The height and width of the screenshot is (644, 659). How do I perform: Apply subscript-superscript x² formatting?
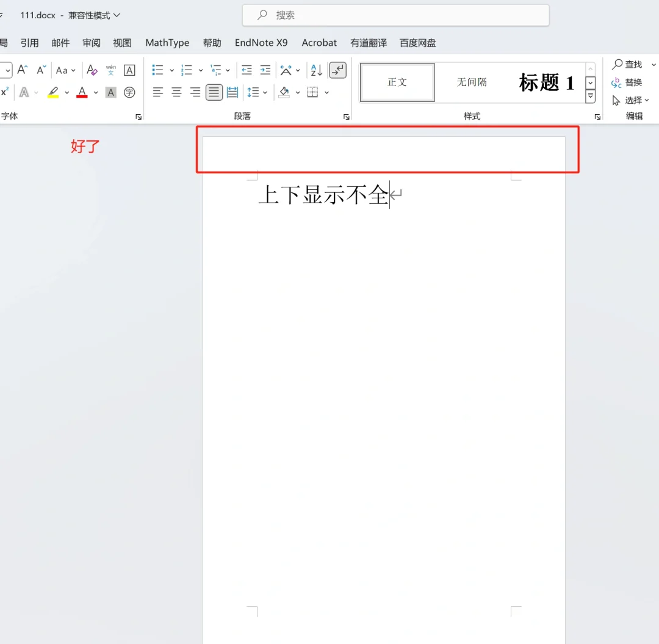coord(5,92)
